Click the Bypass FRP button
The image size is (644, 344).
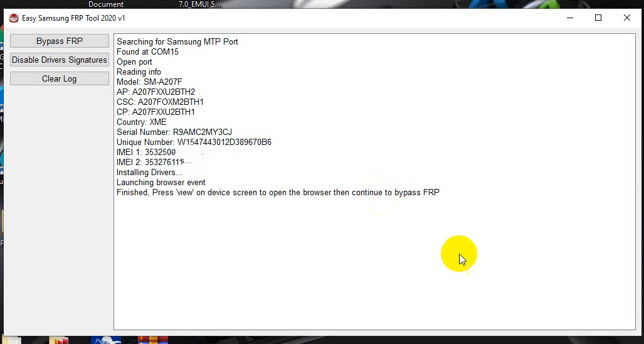point(59,41)
